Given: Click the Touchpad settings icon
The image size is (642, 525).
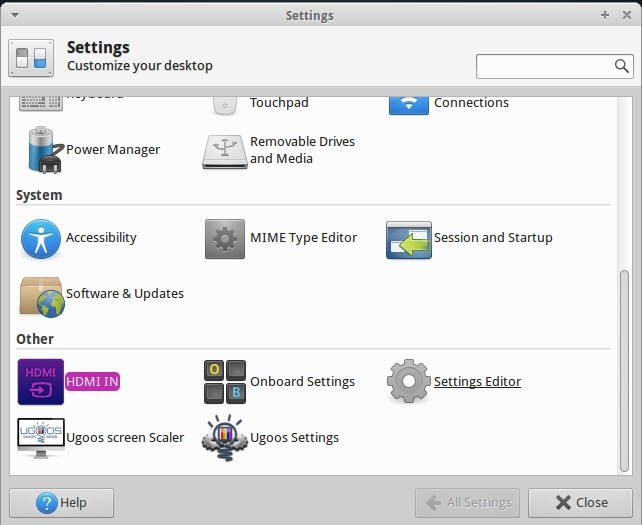Looking at the screenshot, I should tap(224, 103).
